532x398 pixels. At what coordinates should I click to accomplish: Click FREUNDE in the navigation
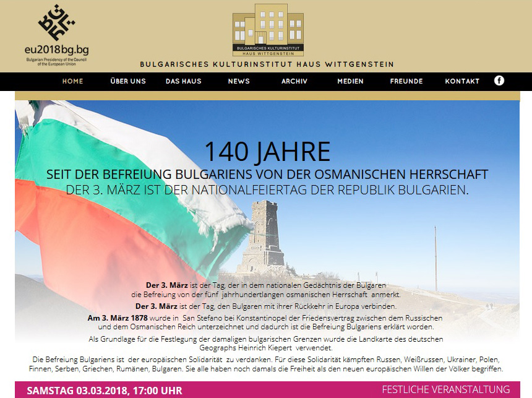(406, 81)
